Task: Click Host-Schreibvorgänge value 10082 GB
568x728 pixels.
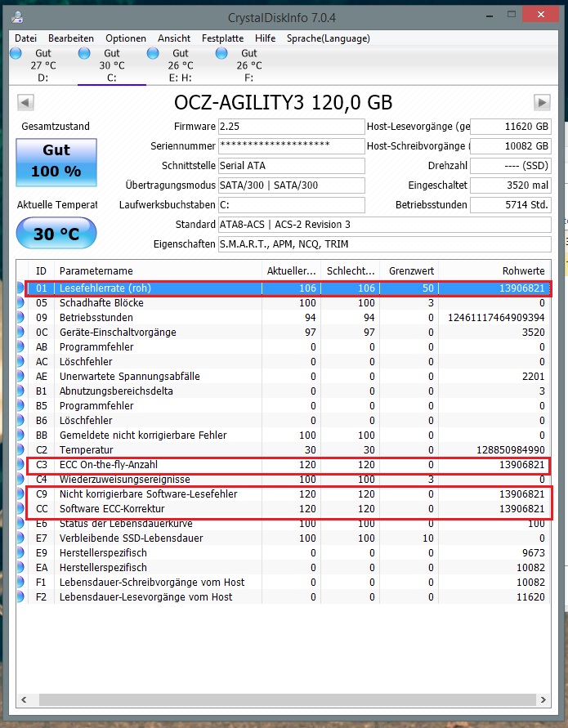Action: [x=511, y=145]
